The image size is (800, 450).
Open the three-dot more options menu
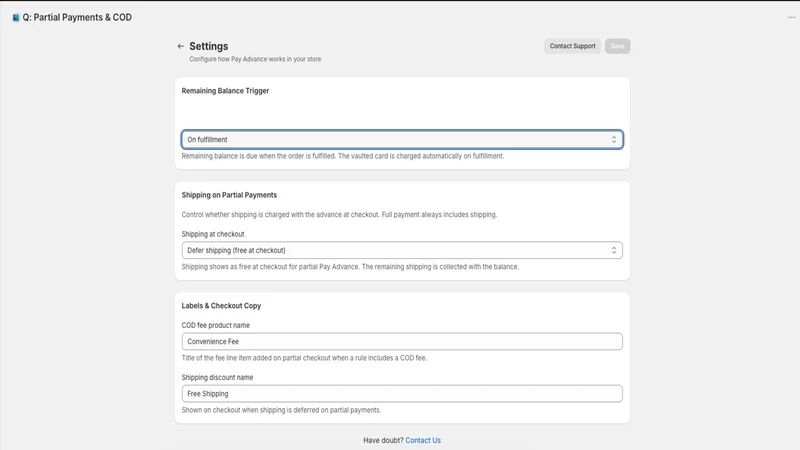pyautogui.click(x=791, y=17)
